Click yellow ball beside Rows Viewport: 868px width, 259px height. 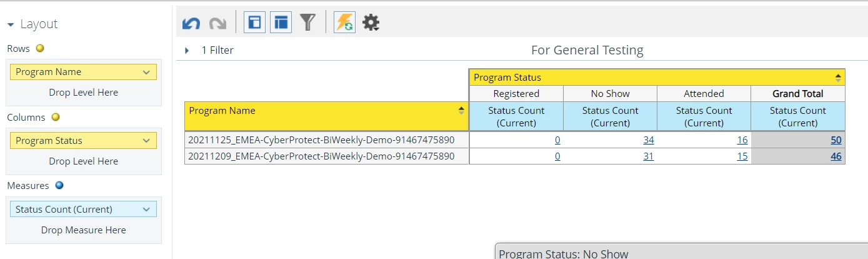tap(40, 48)
